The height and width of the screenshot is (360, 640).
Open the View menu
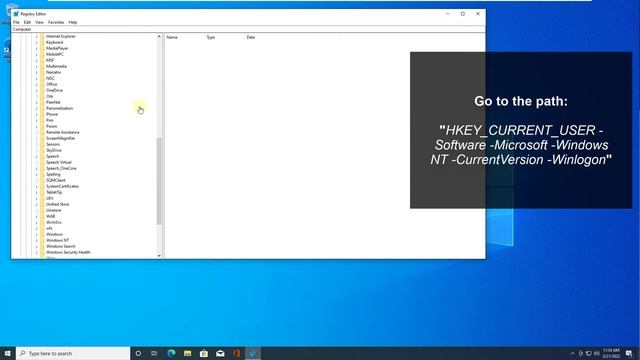pos(39,22)
